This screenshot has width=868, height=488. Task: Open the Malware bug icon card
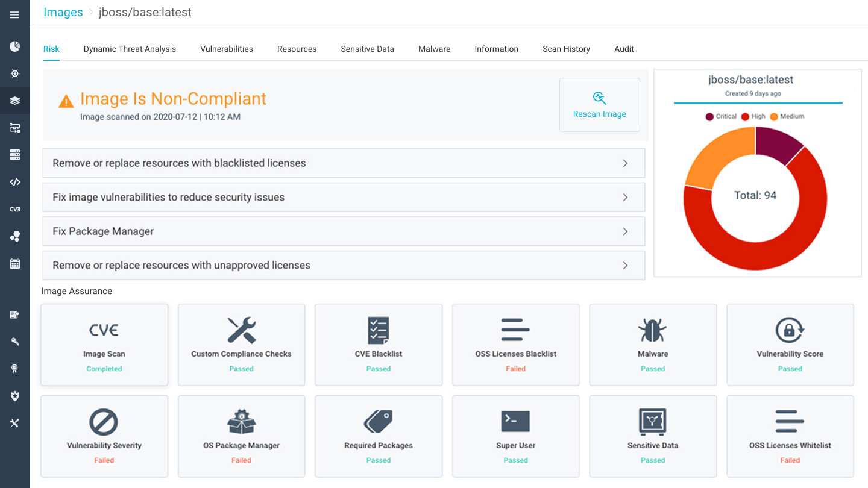click(x=653, y=345)
